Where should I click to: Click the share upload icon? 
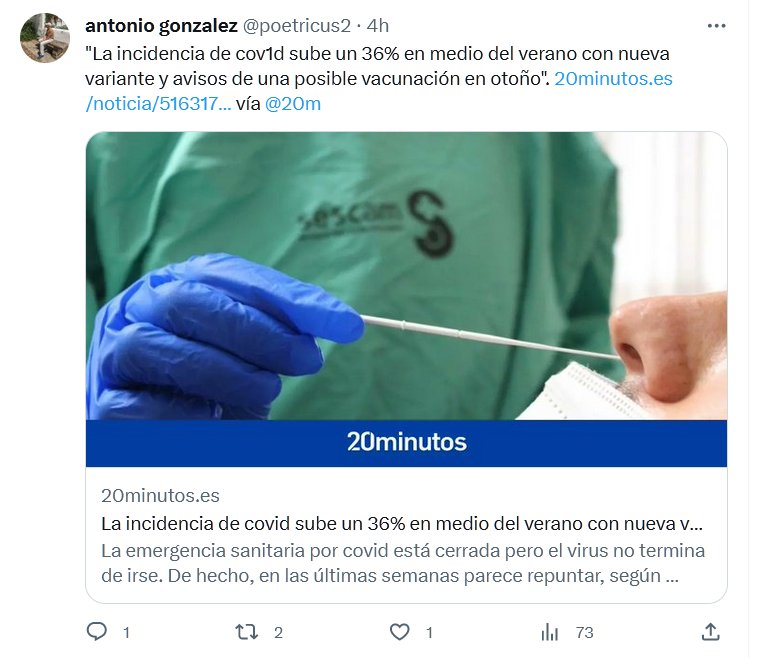(x=710, y=632)
